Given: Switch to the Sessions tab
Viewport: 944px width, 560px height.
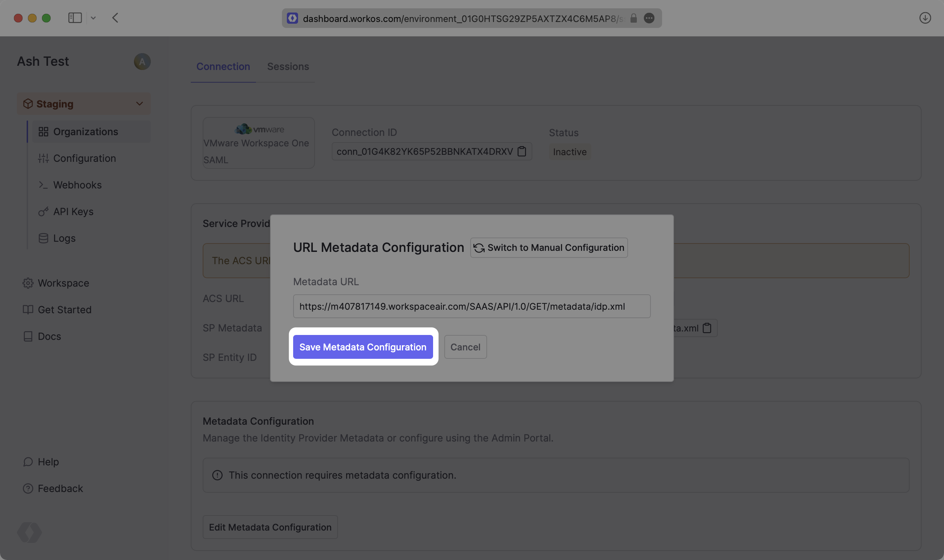Looking at the screenshot, I should 288,66.
